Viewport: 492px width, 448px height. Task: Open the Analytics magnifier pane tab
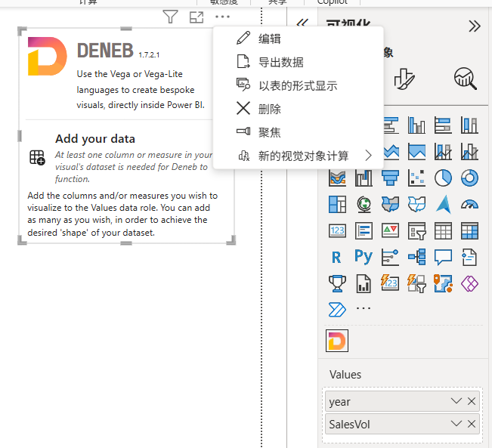465,79
